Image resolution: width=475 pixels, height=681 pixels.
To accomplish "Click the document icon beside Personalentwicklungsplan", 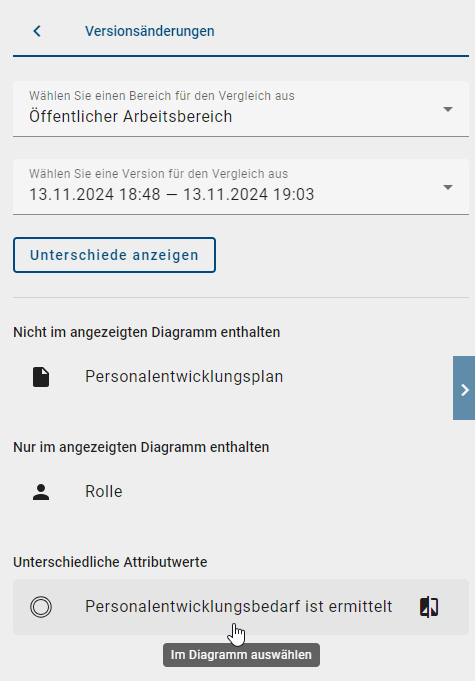I will tap(41, 377).
